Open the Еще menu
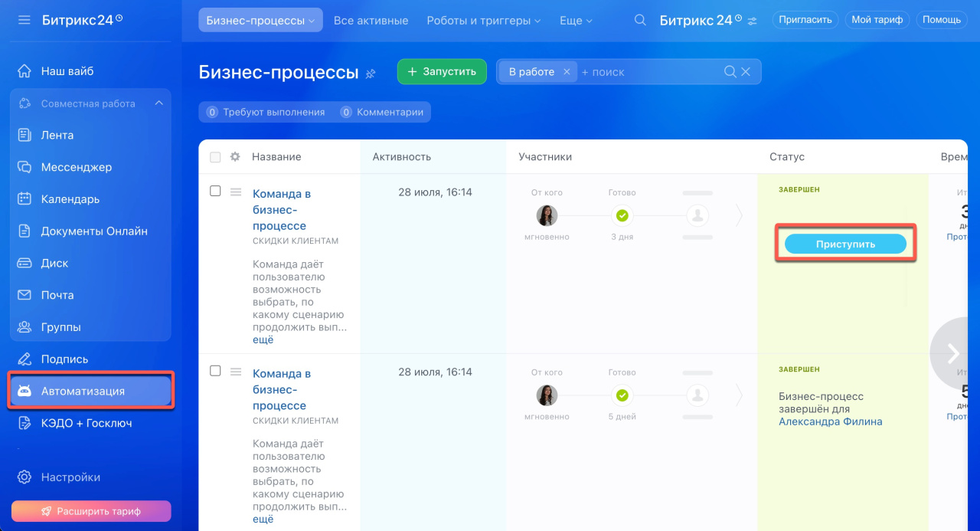This screenshot has height=531, width=980. [576, 21]
